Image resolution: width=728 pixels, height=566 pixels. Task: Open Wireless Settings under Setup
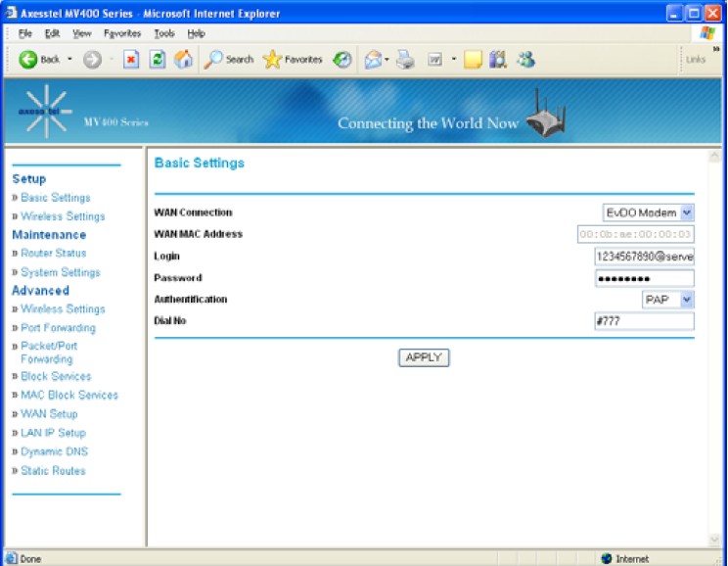coord(63,216)
